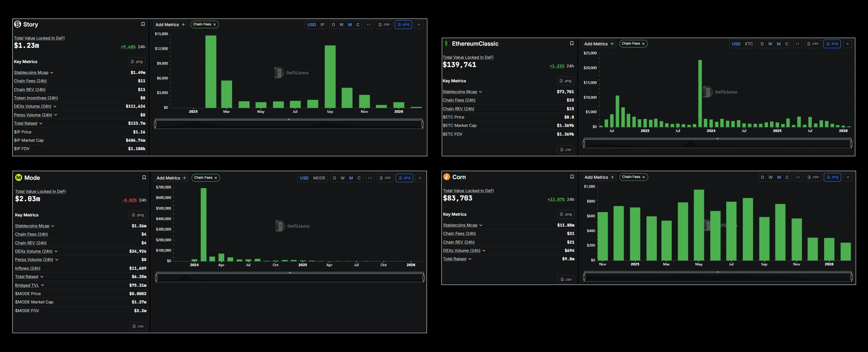Viewport: 868px width, 352px height.
Task: Download Corn Key Metrics as .png
Action: [566, 214]
